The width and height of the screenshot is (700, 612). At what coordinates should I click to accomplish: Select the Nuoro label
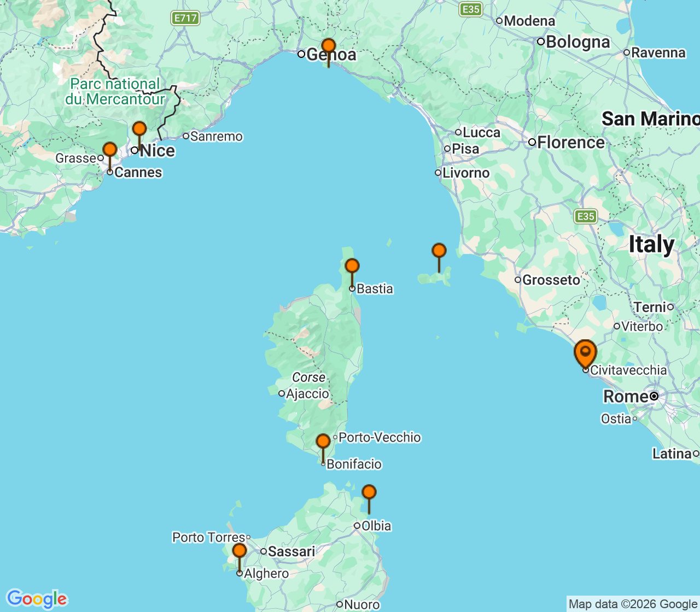362,604
